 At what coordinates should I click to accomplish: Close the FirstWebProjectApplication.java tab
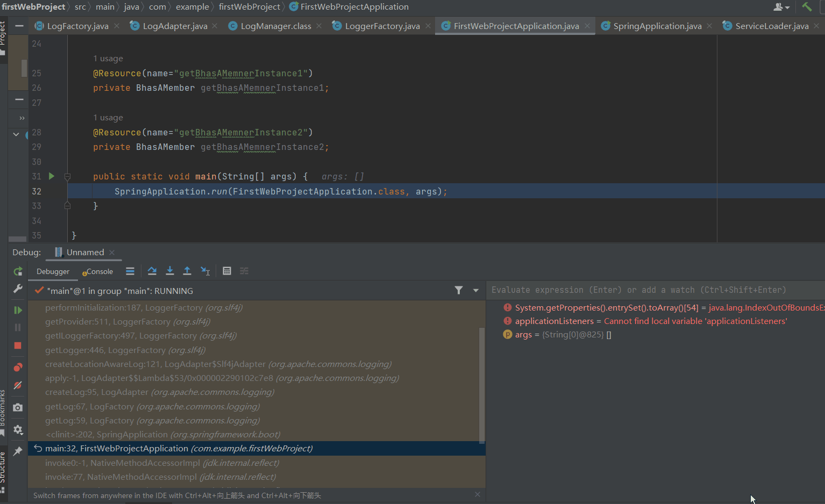coord(587,26)
